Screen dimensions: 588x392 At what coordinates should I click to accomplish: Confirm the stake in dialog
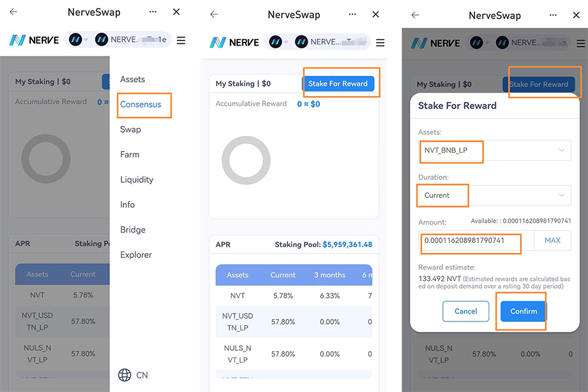pos(523,312)
